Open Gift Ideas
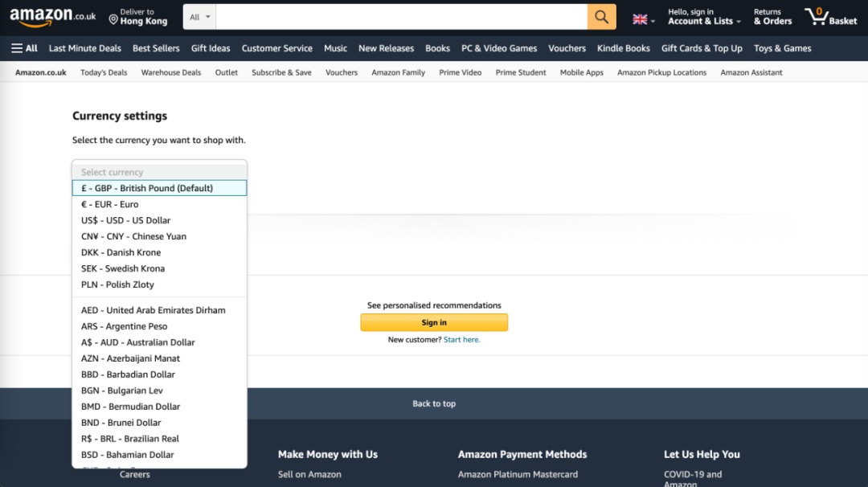Image resolution: width=868 pixels, height=487 pixels. point(211,48)
